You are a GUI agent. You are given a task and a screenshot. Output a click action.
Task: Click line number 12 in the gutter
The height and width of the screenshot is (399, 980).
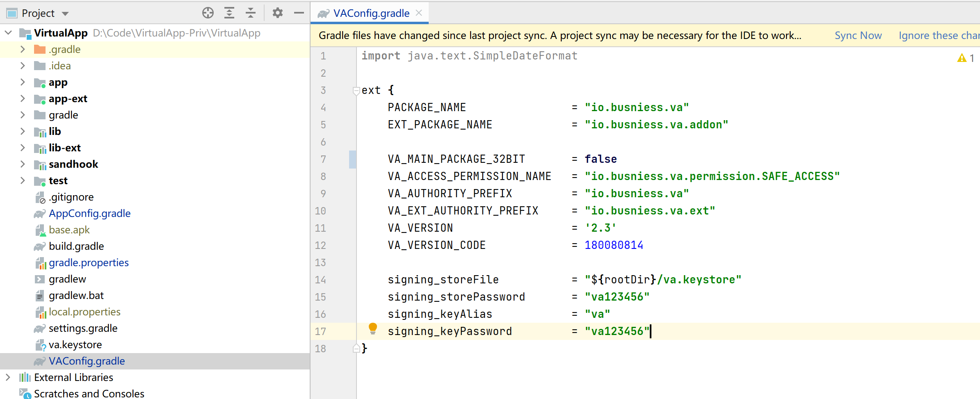coord(321,245)
